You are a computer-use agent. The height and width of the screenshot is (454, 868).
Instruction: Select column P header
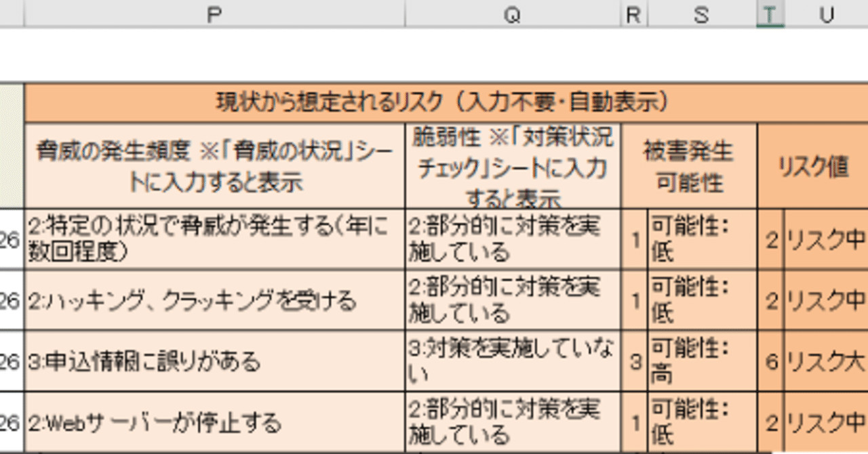point(215,14)
